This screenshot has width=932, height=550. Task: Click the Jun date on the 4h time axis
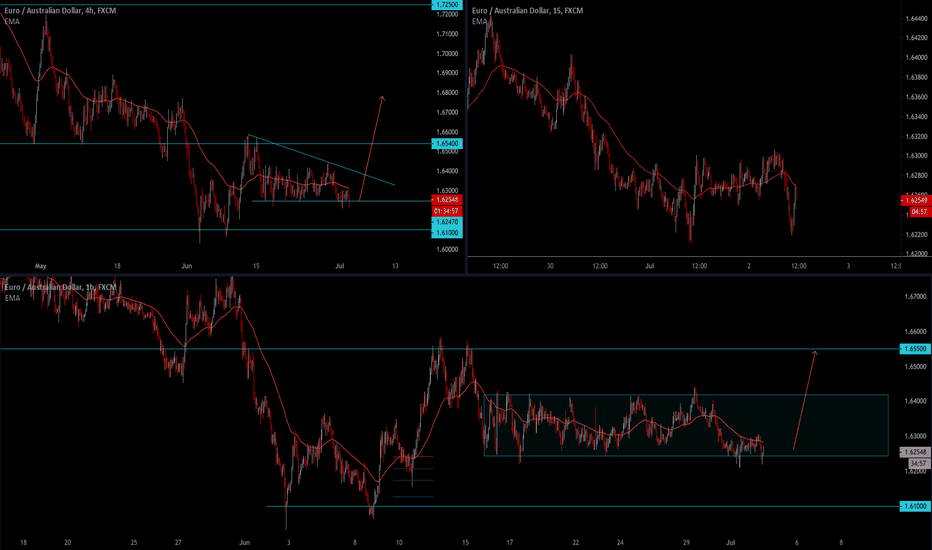point(187,266)
